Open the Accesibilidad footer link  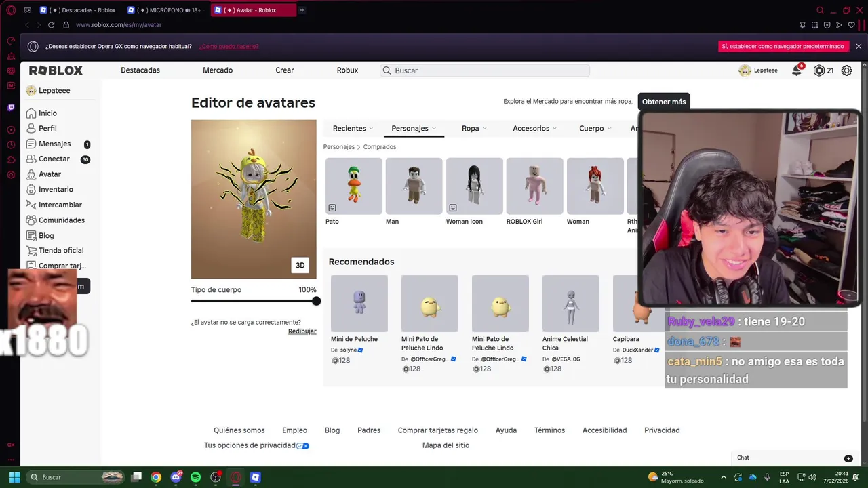(x=604, y=430)
